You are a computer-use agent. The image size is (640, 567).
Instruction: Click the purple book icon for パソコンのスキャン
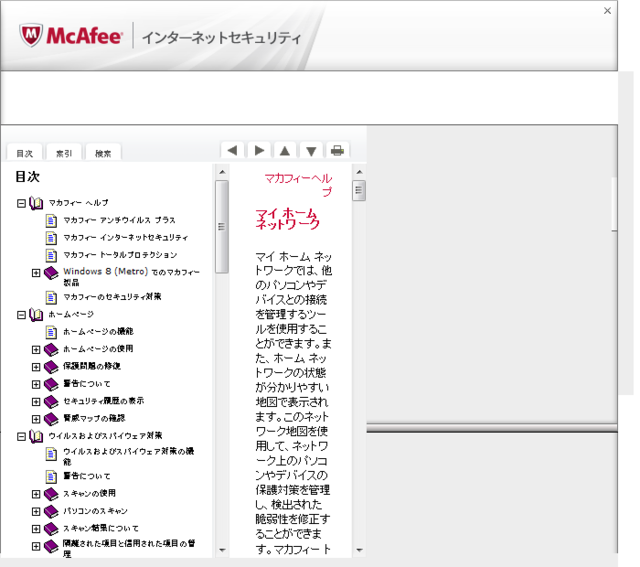(x=51, y=511)
